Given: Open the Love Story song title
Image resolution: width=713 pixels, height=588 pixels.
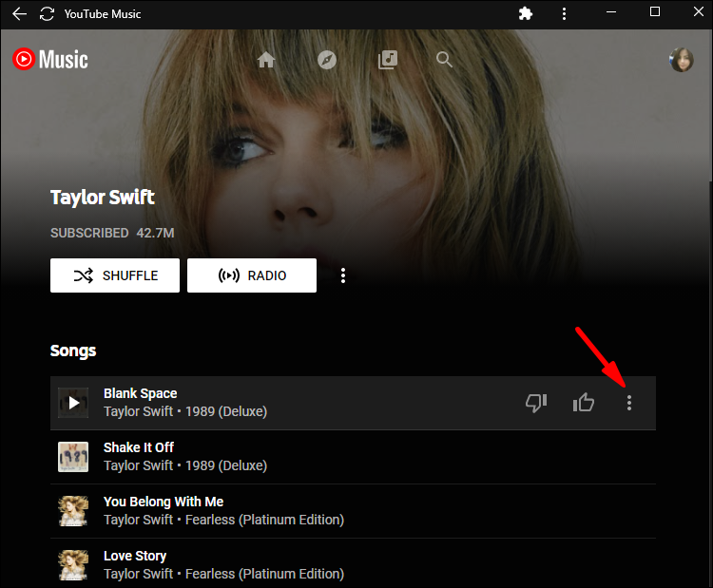Looking at the screenshot, I should [135, 556].
